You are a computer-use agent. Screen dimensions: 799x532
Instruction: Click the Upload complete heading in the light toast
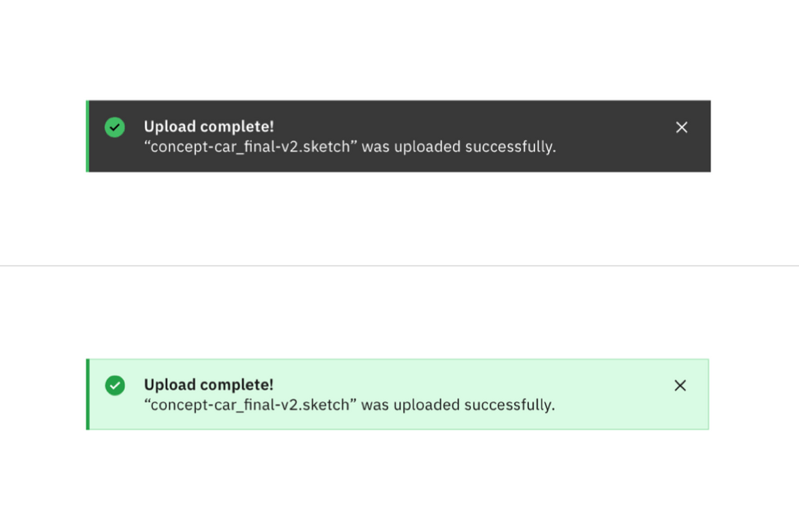click(208, 384)
